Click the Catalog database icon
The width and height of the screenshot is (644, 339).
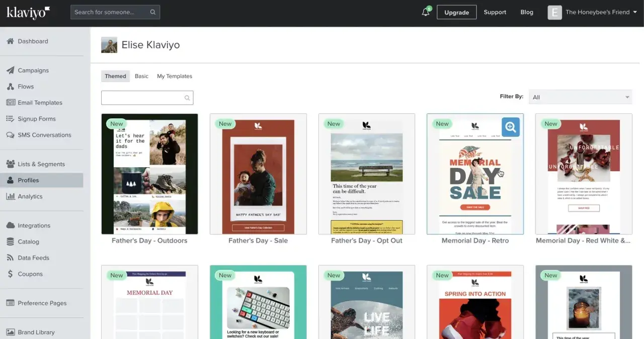(x=10, y=242)
